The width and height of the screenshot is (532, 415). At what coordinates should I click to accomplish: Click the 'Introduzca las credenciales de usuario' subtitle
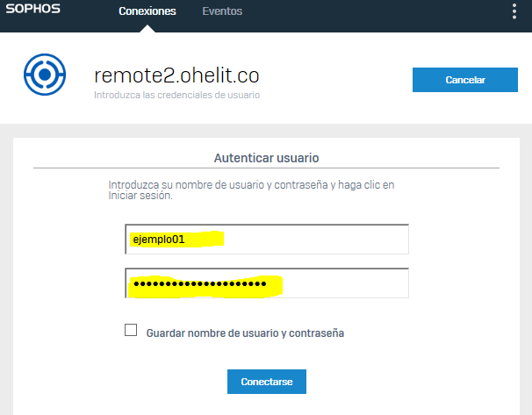(x=176, y=95)
